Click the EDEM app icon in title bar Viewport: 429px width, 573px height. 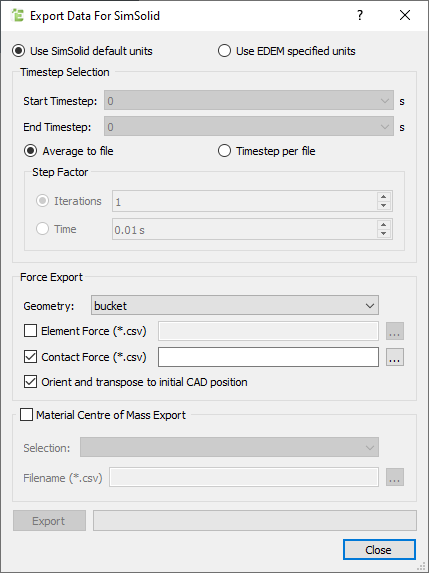coord(17,16)
